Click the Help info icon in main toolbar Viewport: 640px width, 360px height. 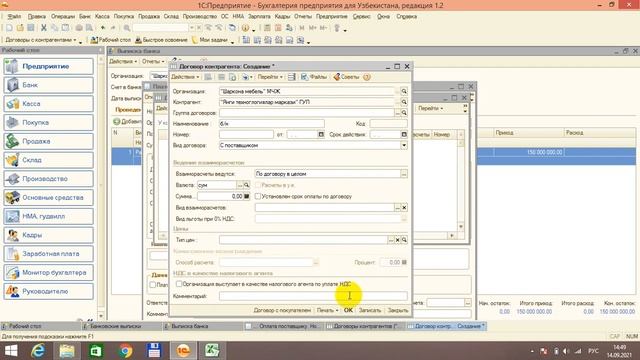245,28
